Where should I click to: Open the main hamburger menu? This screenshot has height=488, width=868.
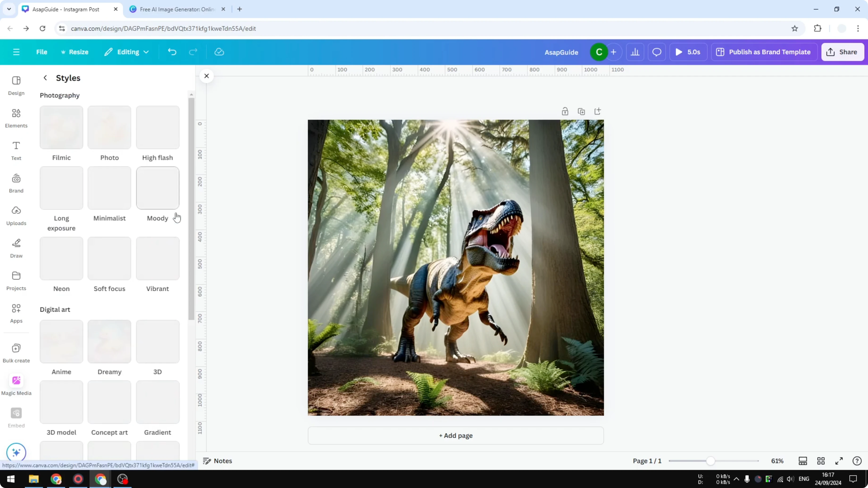point(16,52)
